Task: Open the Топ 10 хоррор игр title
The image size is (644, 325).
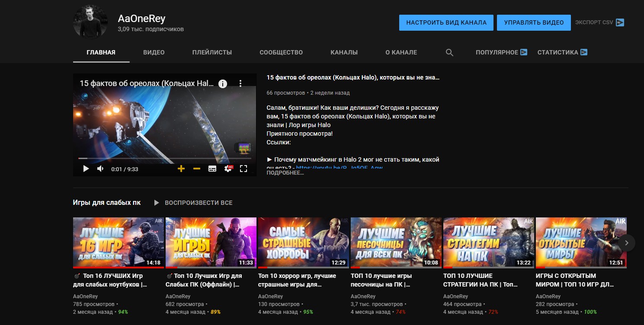Action: [297, 280]
